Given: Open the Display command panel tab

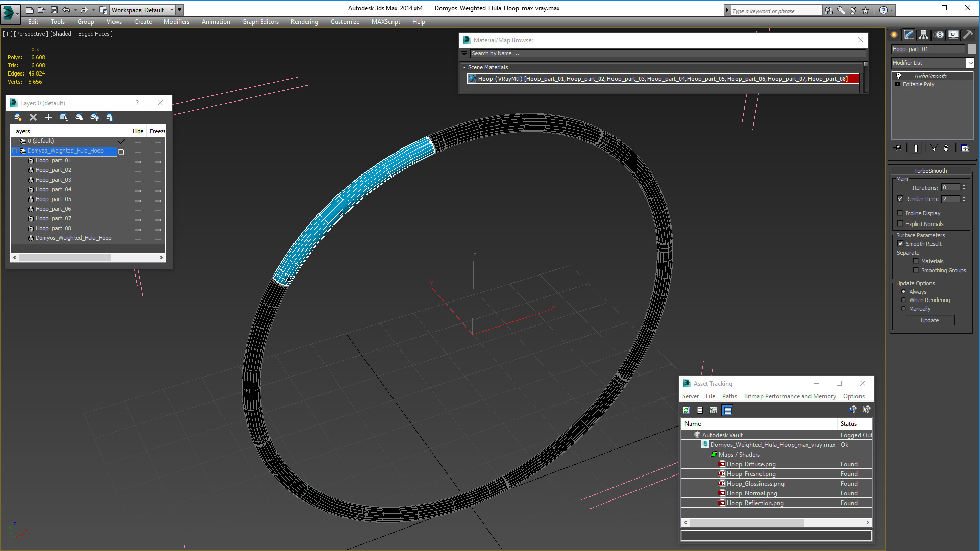Looking at the screenshot, I should point(953,35).
